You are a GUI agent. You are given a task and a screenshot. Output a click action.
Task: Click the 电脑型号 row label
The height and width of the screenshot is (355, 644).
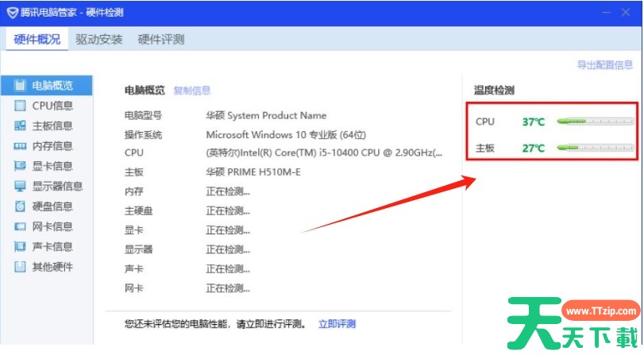tap(143, 115)
